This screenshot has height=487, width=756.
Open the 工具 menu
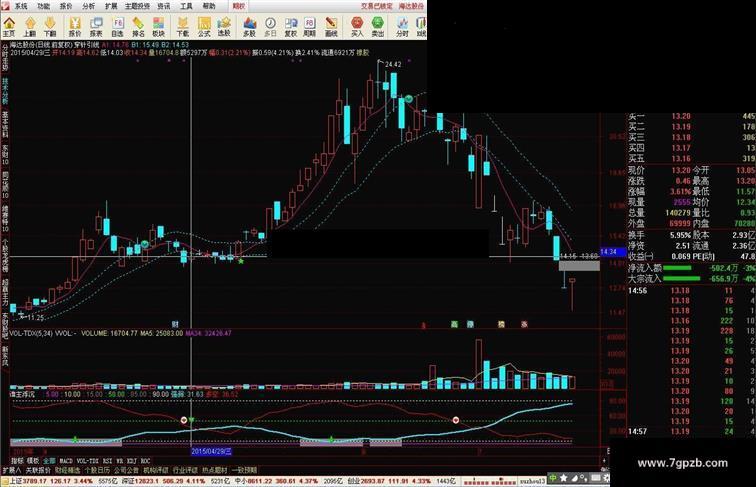click(187, 6)
